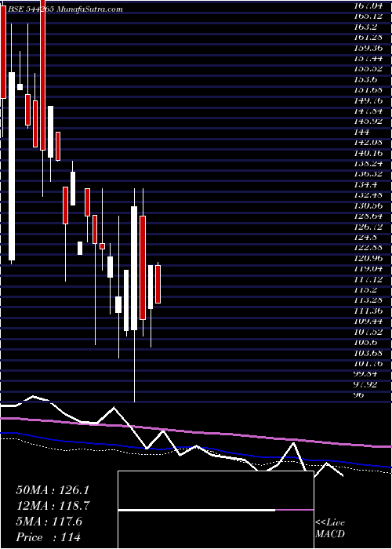Click the 12MA : 118.7 readout
The height and width of the screenshot is (549, 392).
coord(53,506)
